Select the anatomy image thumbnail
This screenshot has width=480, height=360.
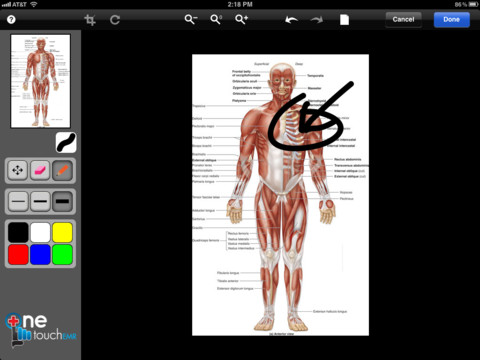click(x=40, y=81)
